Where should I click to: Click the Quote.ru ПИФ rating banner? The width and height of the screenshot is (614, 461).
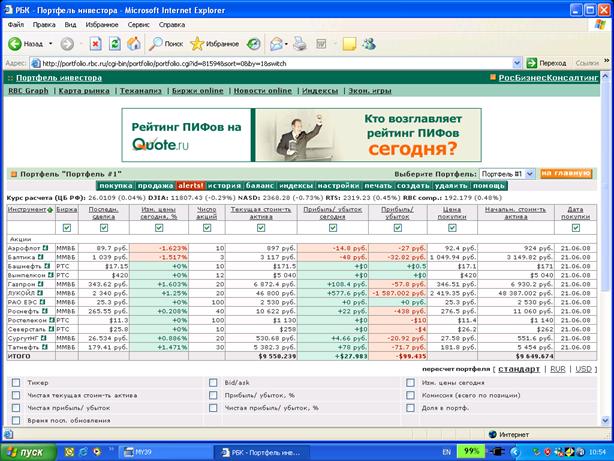[302, 135]
